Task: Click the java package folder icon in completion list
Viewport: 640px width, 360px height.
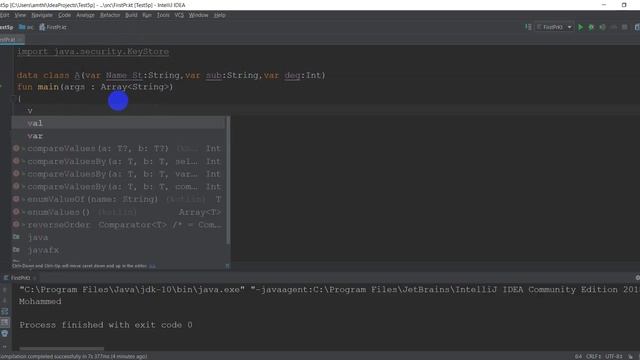Action: click(x=16, y=237)
